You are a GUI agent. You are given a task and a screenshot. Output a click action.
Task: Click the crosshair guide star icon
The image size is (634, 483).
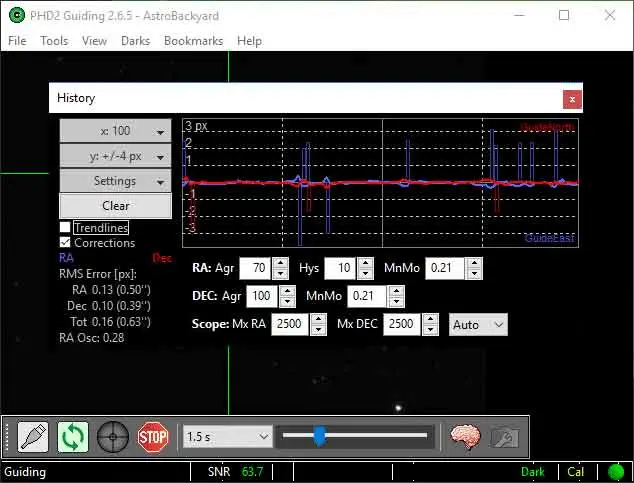click(x=113, y=437)
